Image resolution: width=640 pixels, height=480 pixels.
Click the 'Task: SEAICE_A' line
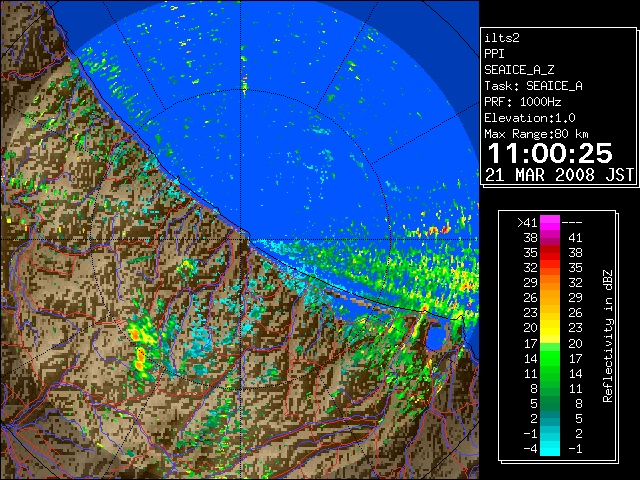533,86
